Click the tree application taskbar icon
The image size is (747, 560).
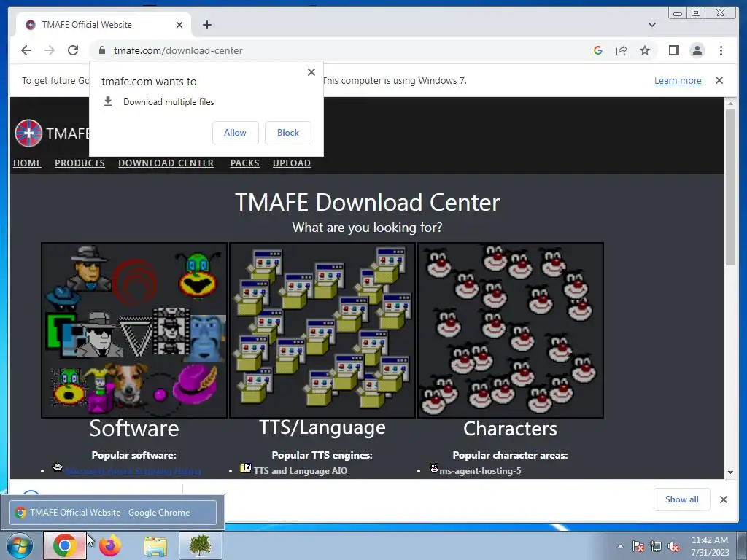point(201,545)
